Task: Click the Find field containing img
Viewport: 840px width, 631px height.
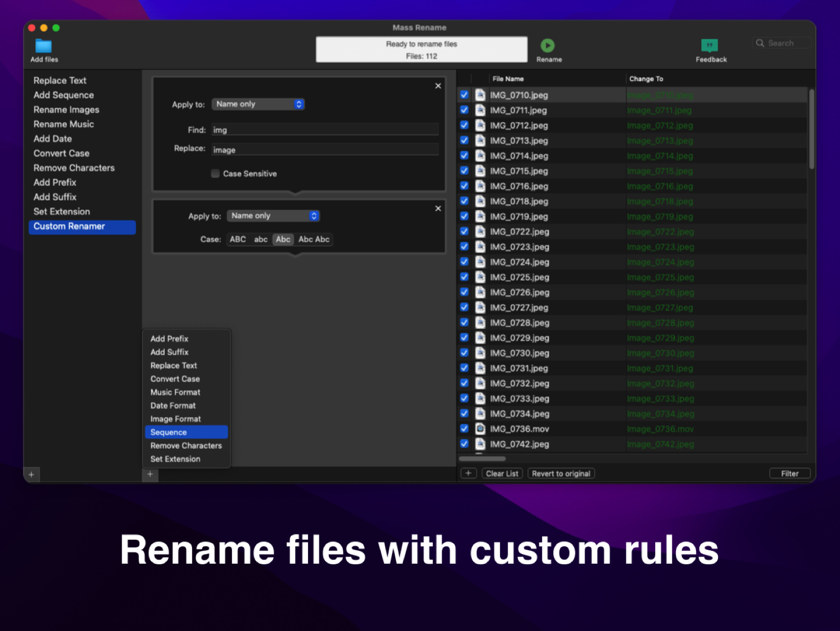Action: point(325,129)
